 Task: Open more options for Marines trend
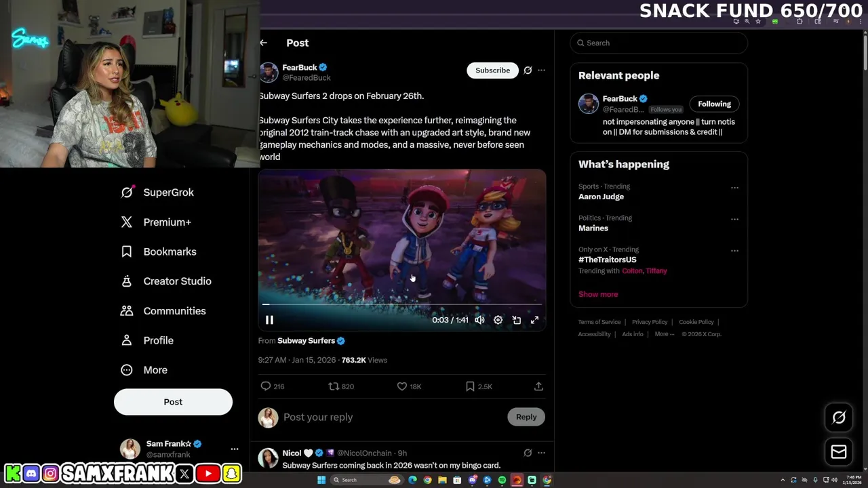click(734, 220)
